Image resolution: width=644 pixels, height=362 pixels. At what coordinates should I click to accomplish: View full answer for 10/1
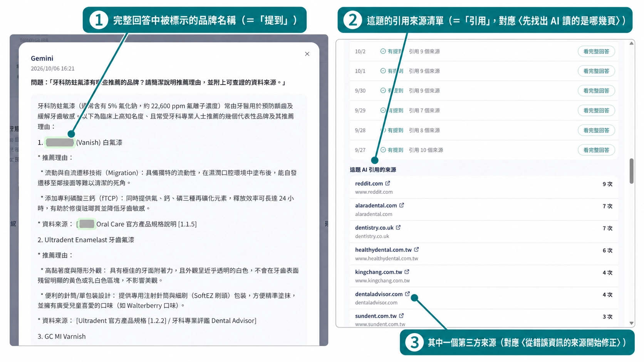(x=596, y=71)
